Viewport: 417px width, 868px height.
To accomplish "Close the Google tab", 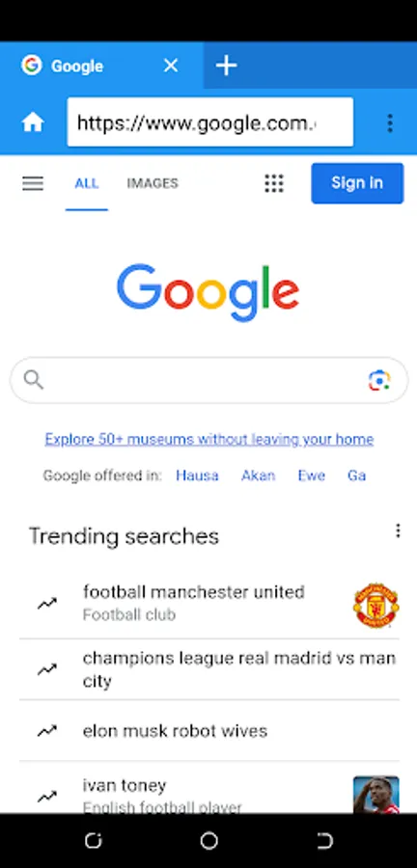I will click(x=171, y=66).
